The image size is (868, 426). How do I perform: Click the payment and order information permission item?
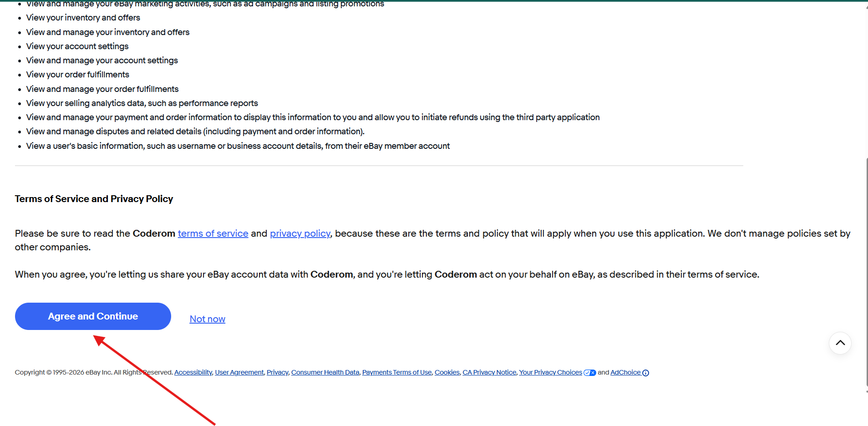(313, 117)
